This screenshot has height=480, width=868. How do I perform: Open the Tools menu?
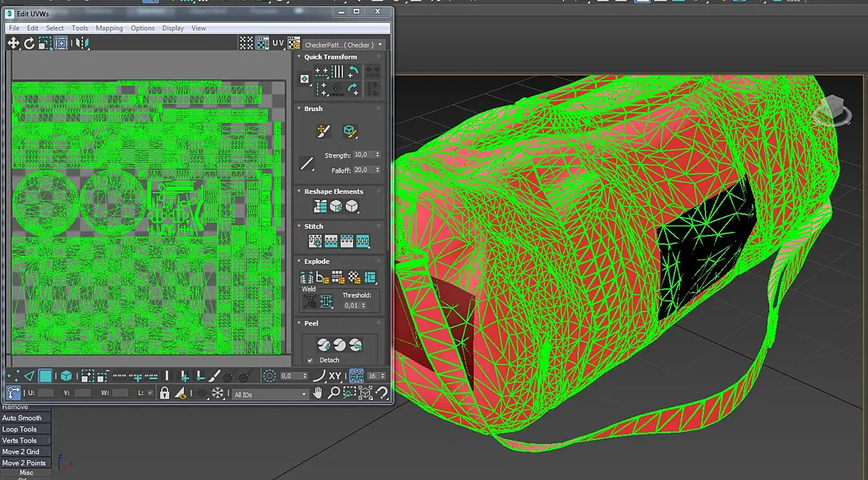79,28
